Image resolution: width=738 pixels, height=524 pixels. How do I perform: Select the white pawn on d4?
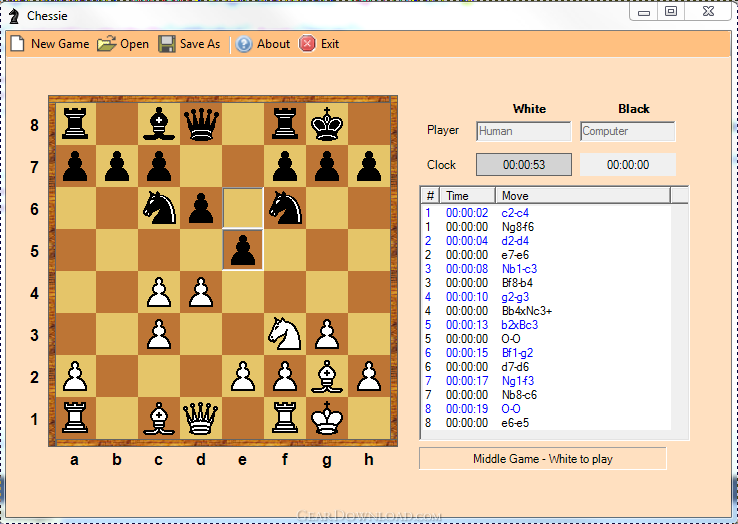point(201,292)
